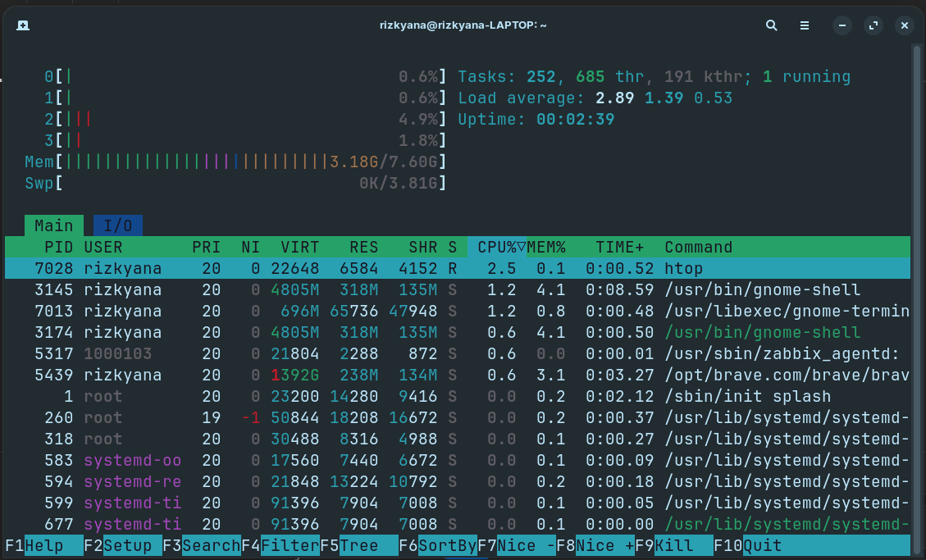Sort processes by CPU% column header
The width and height of the screenshot is (926, 560).
495,247
